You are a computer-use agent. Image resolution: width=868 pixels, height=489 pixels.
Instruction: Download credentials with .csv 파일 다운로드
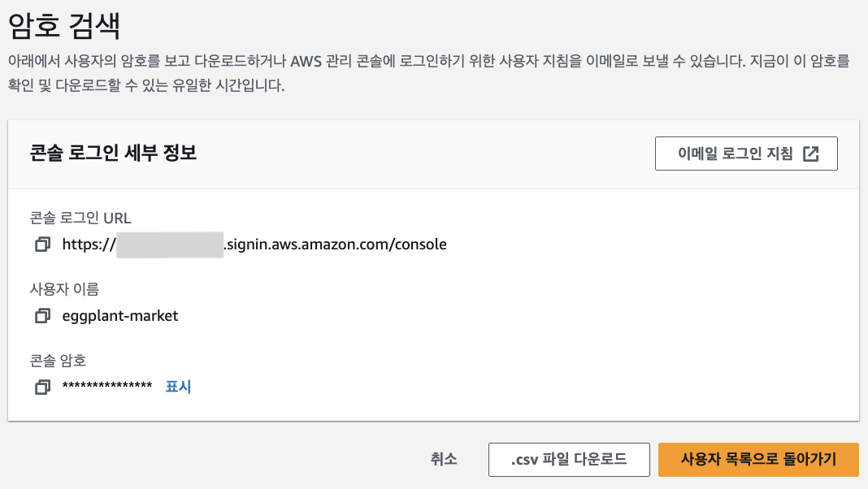pyautogui.click(x=569, y=459)
